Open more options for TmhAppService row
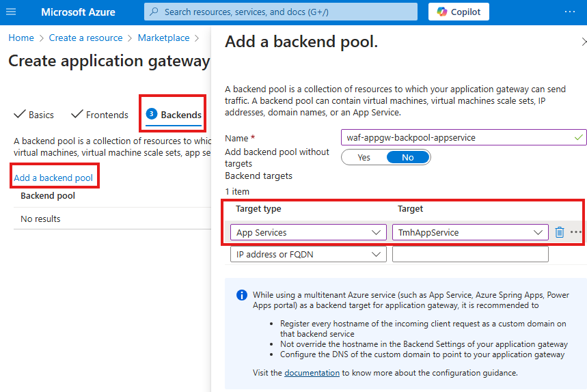The width and height of the screenshot is (587, 392). point(576,232)
